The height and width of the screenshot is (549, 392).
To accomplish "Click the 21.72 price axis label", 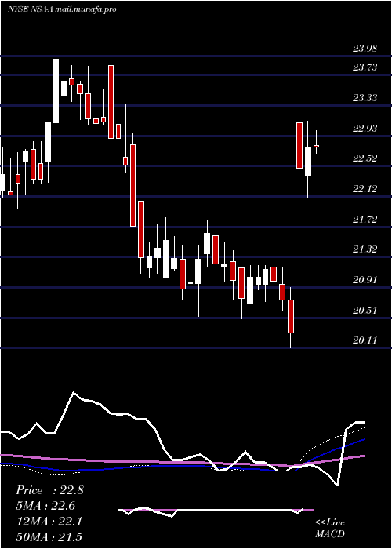I will 365,220.
